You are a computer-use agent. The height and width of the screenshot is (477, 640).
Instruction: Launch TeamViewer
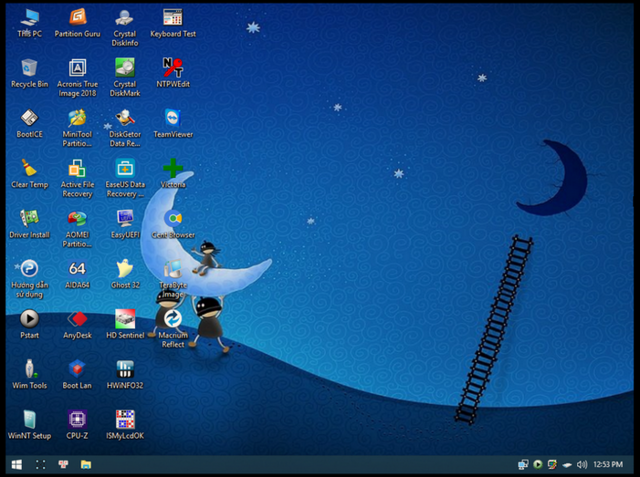click(x=173, y=124)
